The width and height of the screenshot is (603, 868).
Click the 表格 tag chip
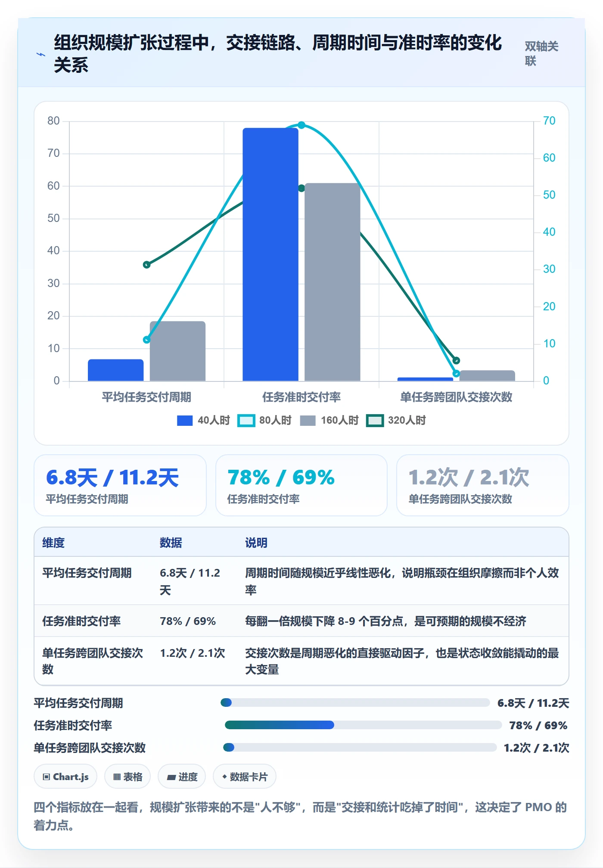[127, 777]
